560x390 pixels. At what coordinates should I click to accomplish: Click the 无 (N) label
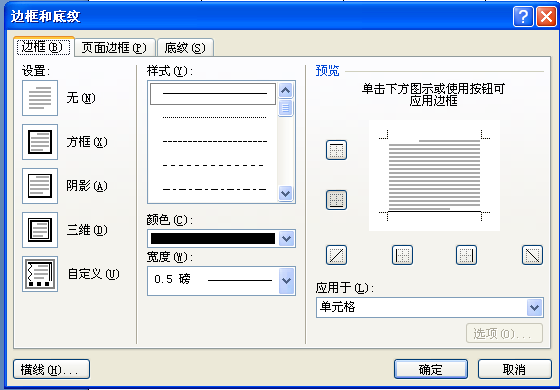(x=81, y=98)
